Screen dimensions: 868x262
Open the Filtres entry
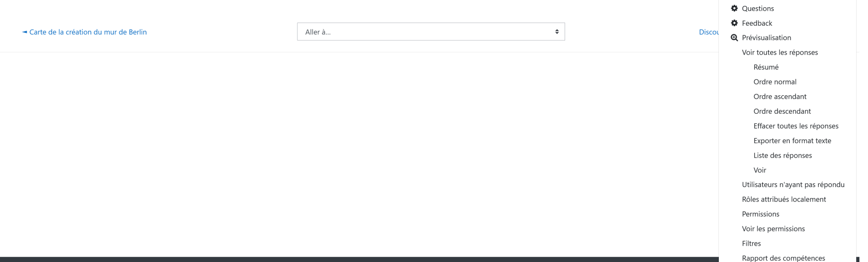[751, 243]
